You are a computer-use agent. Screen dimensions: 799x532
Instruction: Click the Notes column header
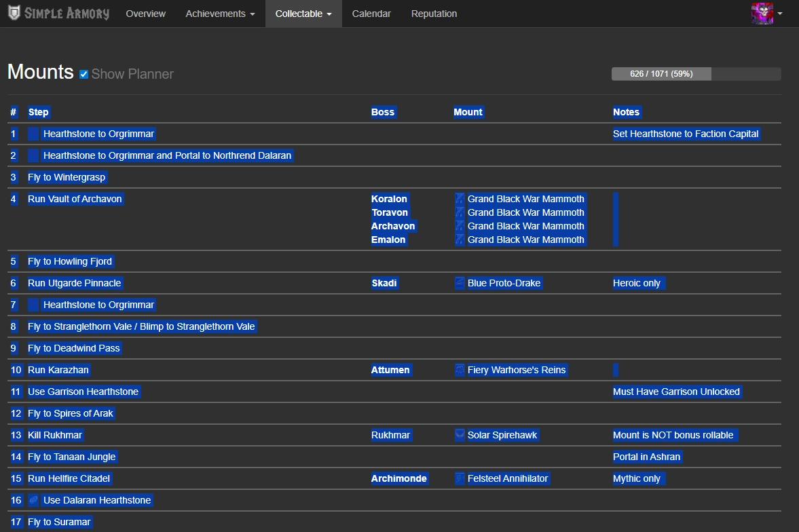(x=627, y=112)
